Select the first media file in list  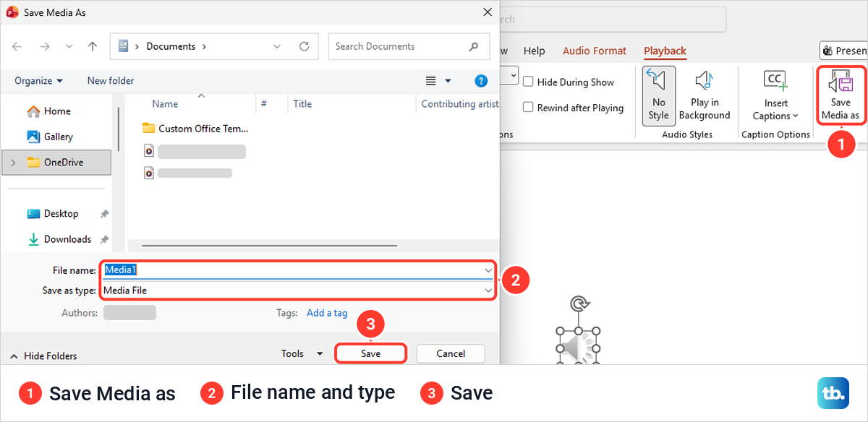pos(194,152)
